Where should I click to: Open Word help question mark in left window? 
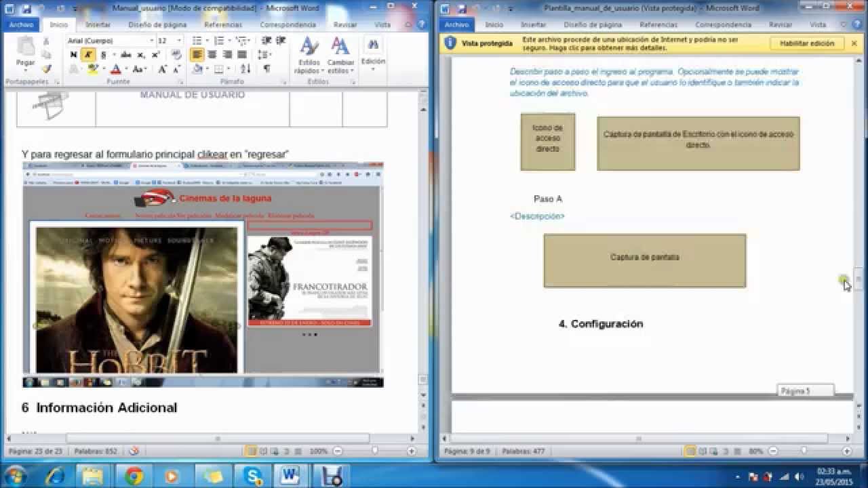click(421, 24)
